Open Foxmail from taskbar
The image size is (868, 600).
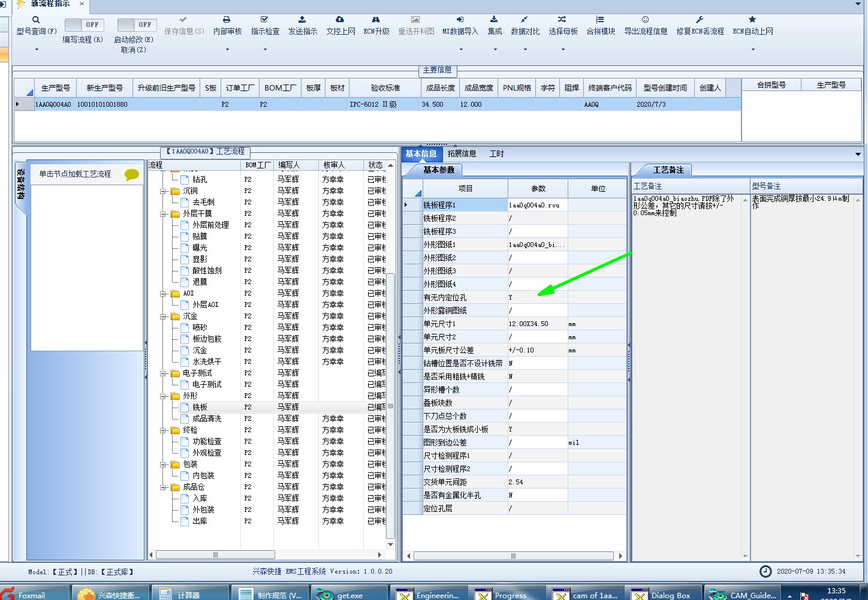34,595
